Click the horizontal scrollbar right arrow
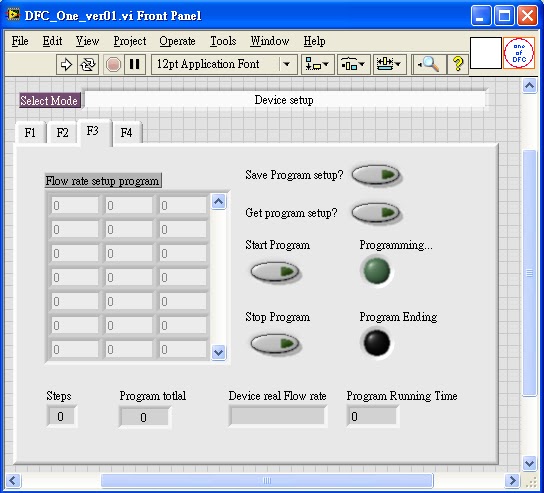544x493 pixels. (512, 481)
